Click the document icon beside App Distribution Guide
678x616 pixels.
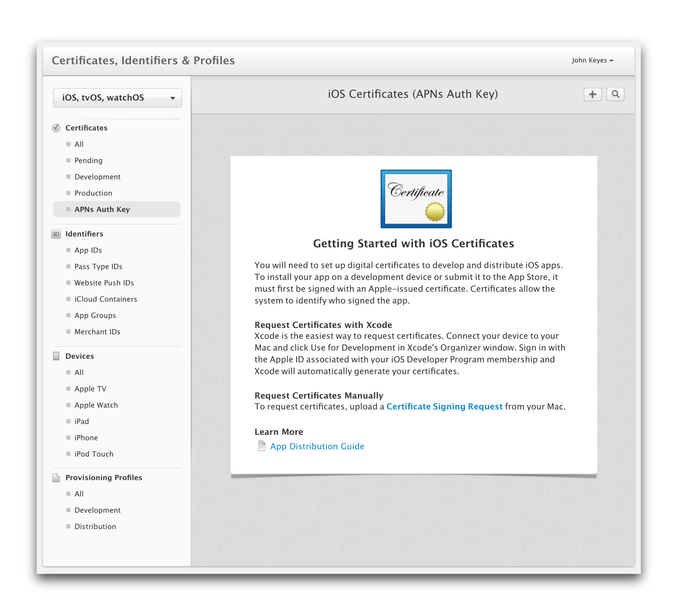[262, 446]
